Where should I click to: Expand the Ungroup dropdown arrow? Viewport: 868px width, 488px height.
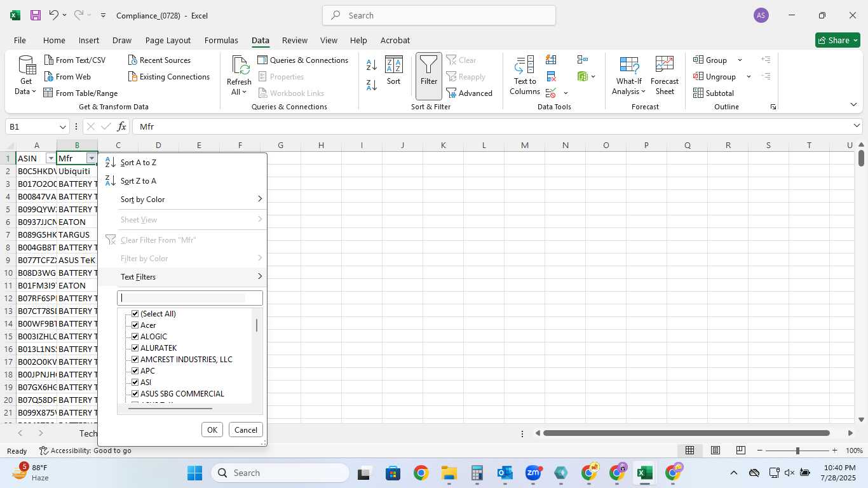coord(749,77)
